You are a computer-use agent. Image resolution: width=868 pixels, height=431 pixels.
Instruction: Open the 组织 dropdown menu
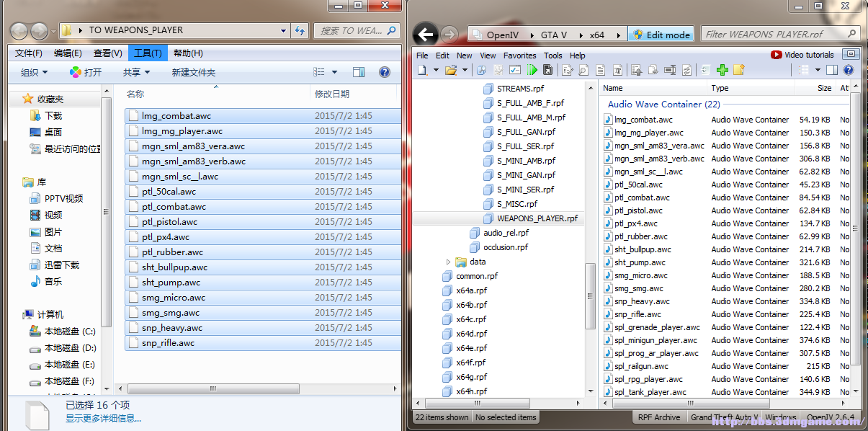click(x=34, y=72)
